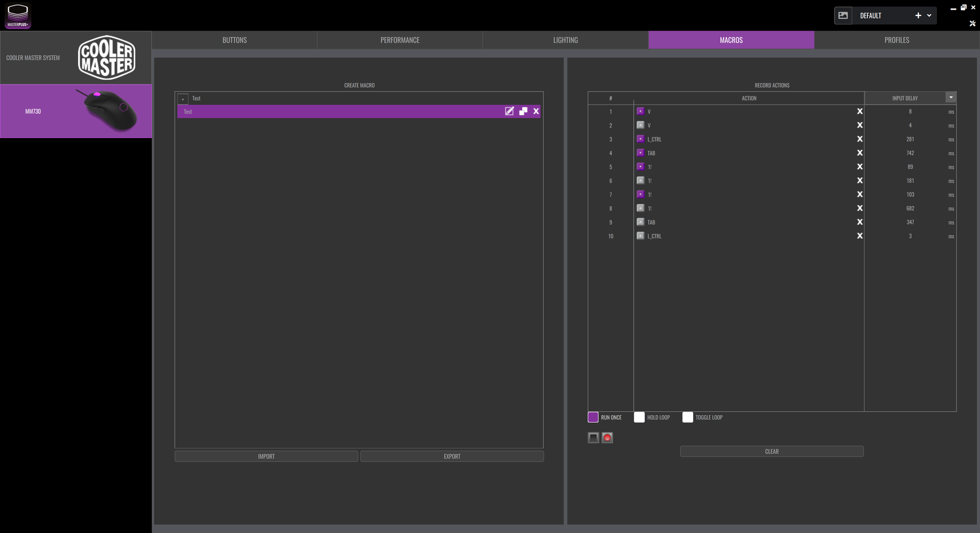Screen dimensions: 980x533
Task: Expand the Test macro folder plus box
Action: (183, 98)
